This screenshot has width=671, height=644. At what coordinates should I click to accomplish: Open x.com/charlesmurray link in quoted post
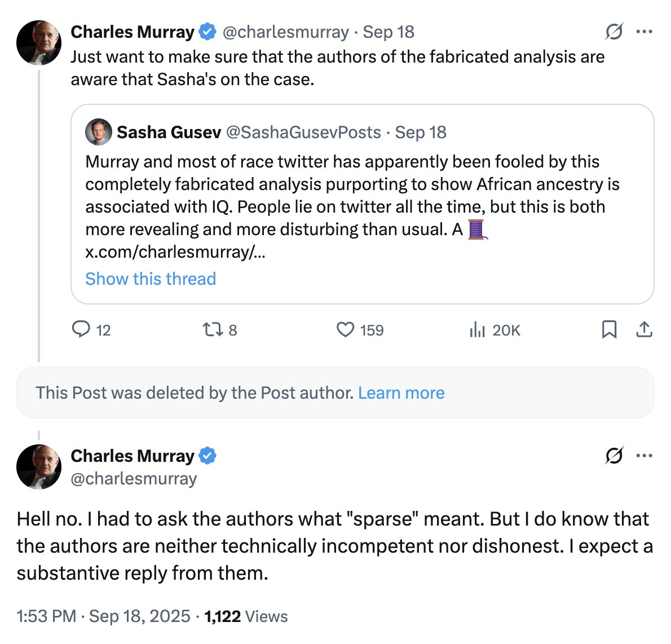175,252
